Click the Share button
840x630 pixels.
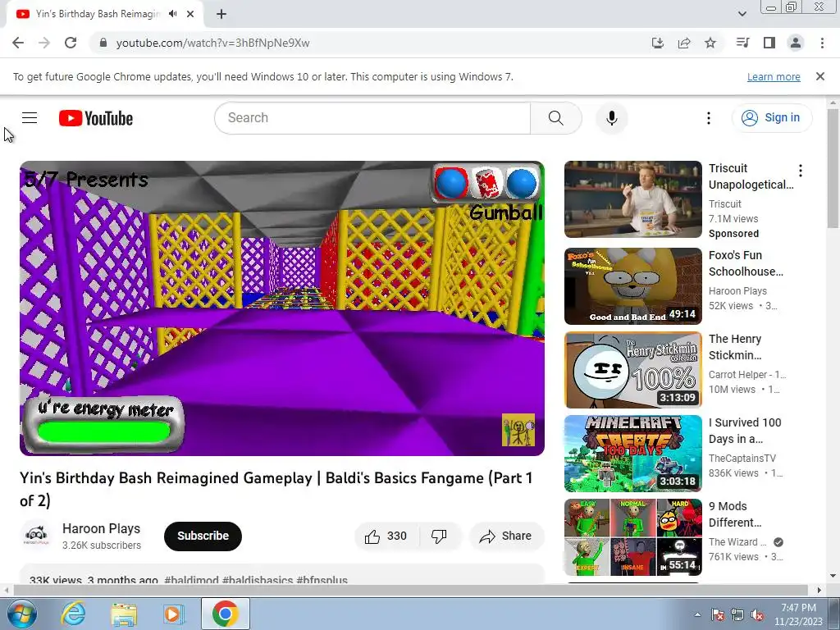tap(506, 536)
